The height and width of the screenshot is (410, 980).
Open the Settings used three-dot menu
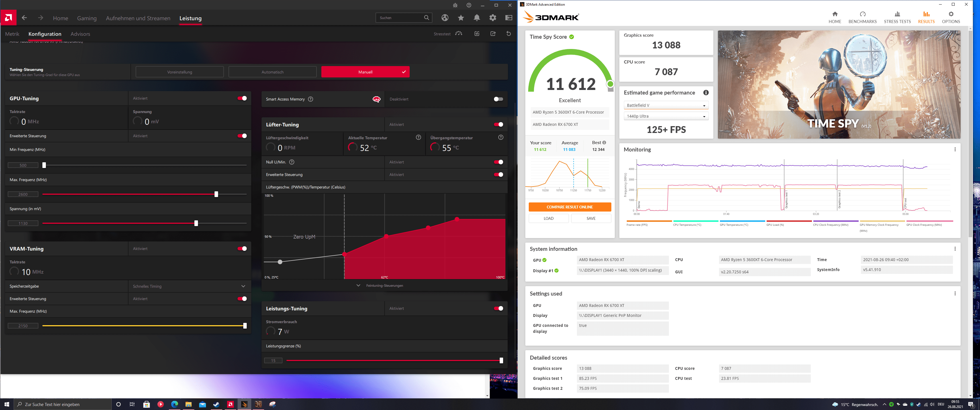click(x=955, y=294)
